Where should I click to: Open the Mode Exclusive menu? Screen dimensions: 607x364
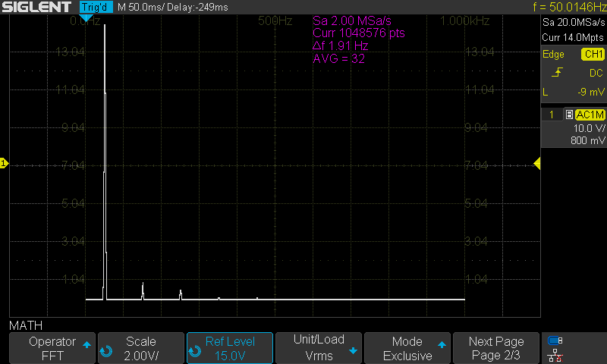click(407, 348)
